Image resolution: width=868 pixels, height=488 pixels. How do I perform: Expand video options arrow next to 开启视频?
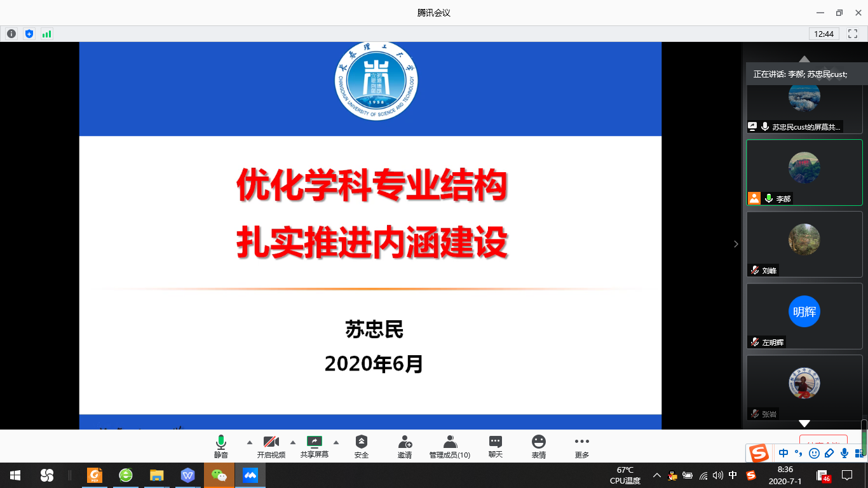(x=293, y=442)
